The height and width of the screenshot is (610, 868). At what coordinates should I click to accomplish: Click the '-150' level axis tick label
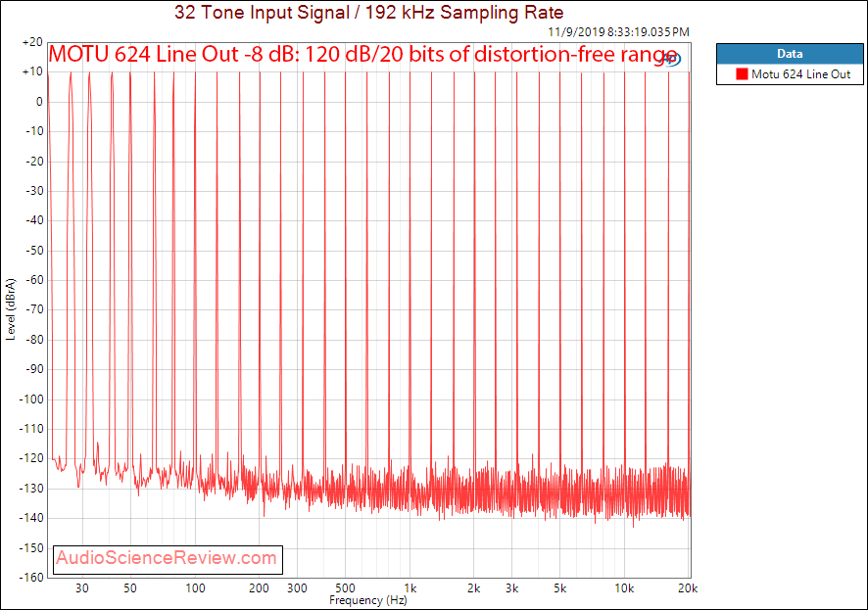pyautogui.click(x=31, y=547)
